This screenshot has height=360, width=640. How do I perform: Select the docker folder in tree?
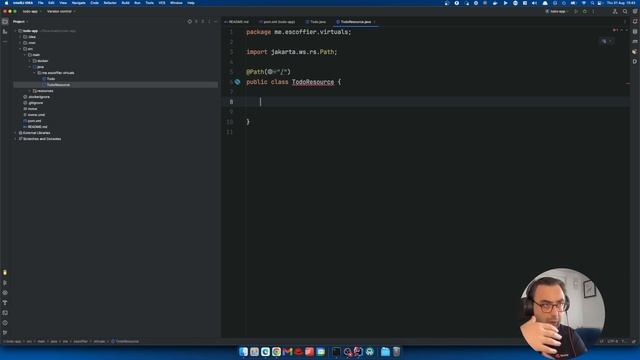[42, 61]
